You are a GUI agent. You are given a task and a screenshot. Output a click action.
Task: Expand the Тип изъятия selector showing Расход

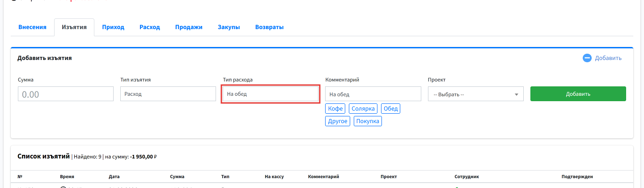(x=168, y=94)
